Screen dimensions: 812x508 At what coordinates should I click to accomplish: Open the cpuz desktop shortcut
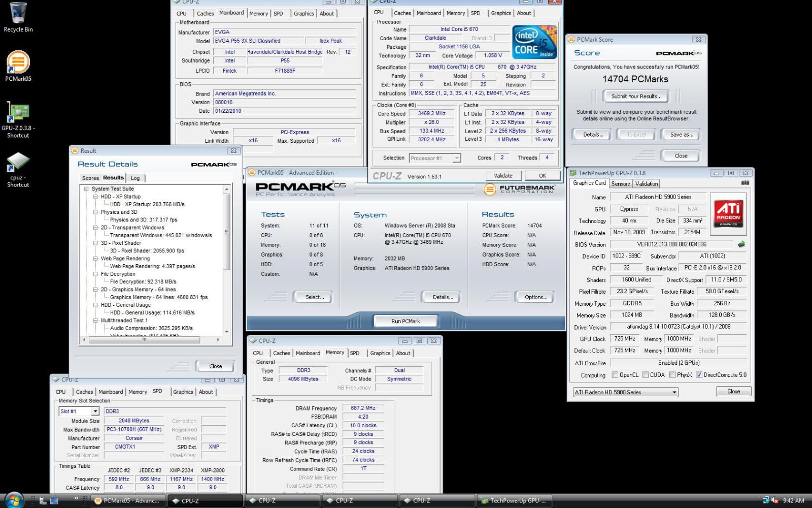click(18, 170)
